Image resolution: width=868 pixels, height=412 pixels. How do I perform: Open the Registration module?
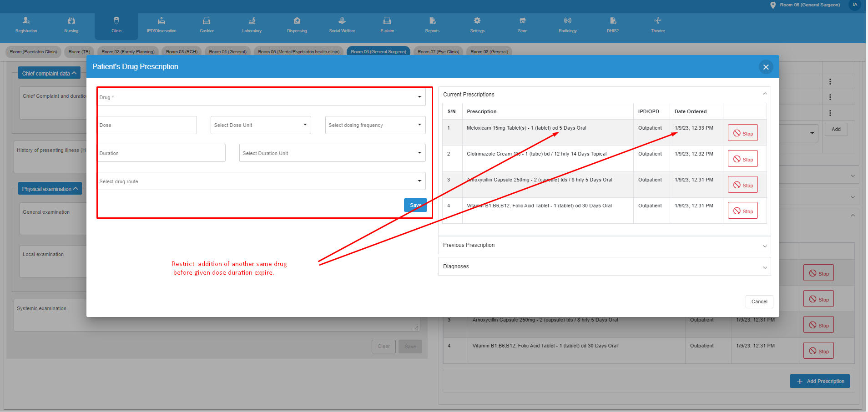click(x=26, y=25)
